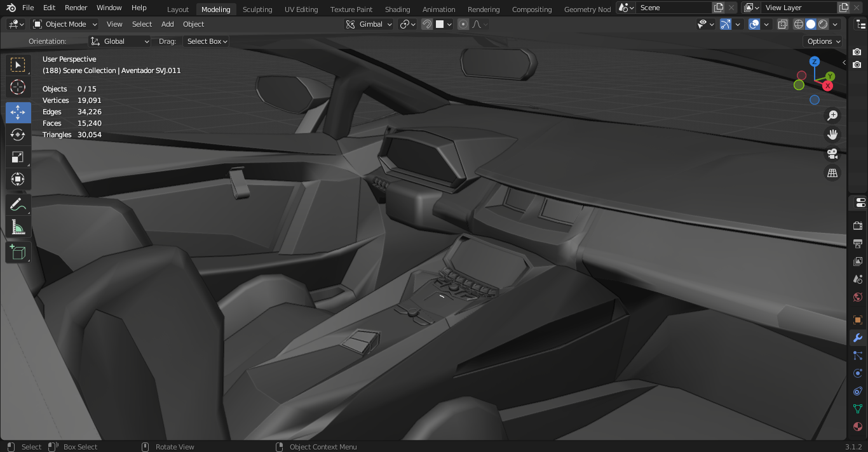Image resolution: width=868 pixels, height=452 pixels.
Task: Open the Object properties orange square tab
Action: tap(858, 320)
